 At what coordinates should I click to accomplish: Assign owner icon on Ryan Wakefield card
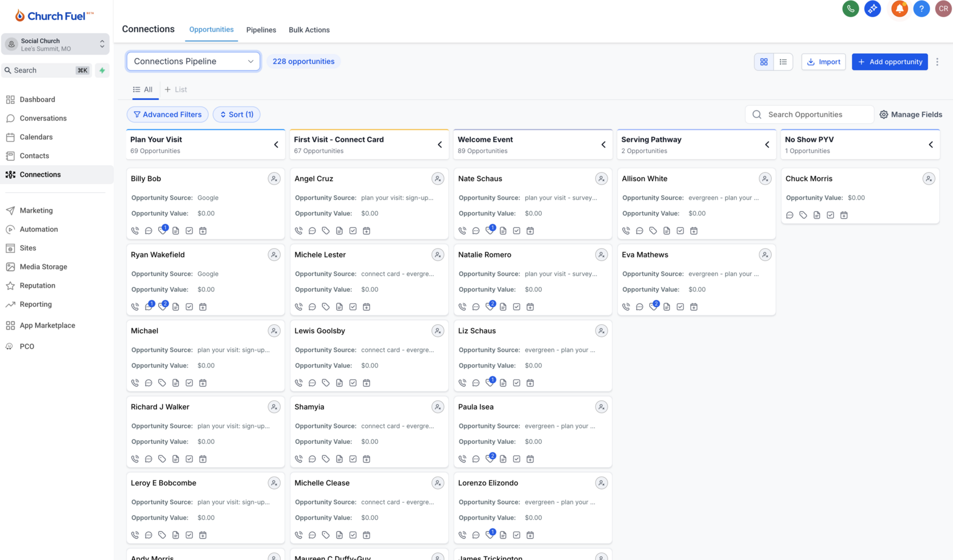pos(274,255)
